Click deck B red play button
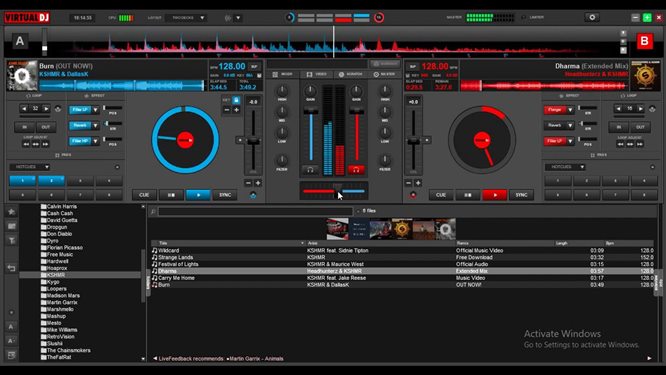 494,195
